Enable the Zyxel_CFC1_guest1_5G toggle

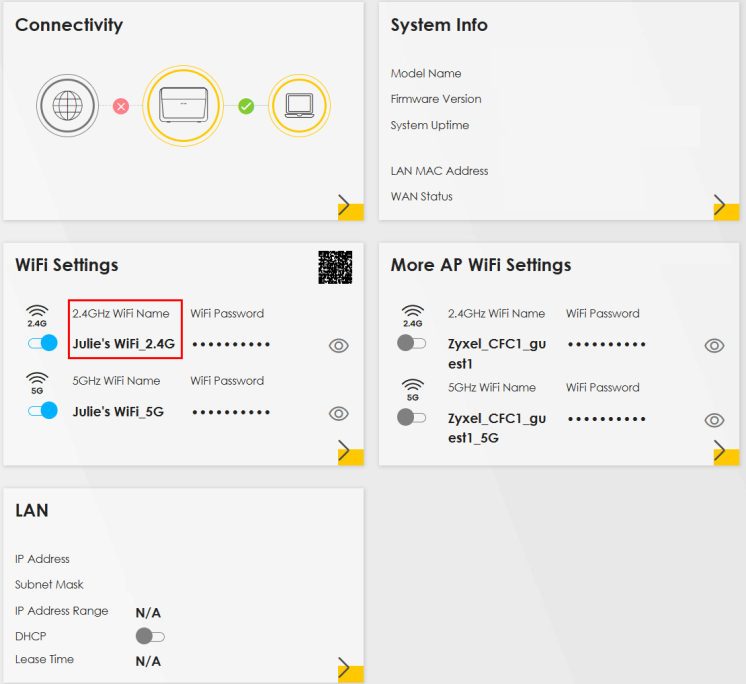[412, 417]
